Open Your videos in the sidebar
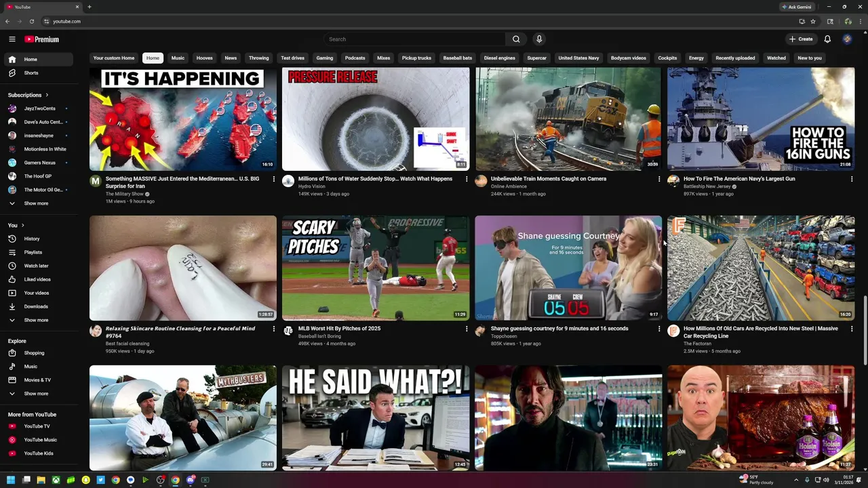 click(38, 293)
